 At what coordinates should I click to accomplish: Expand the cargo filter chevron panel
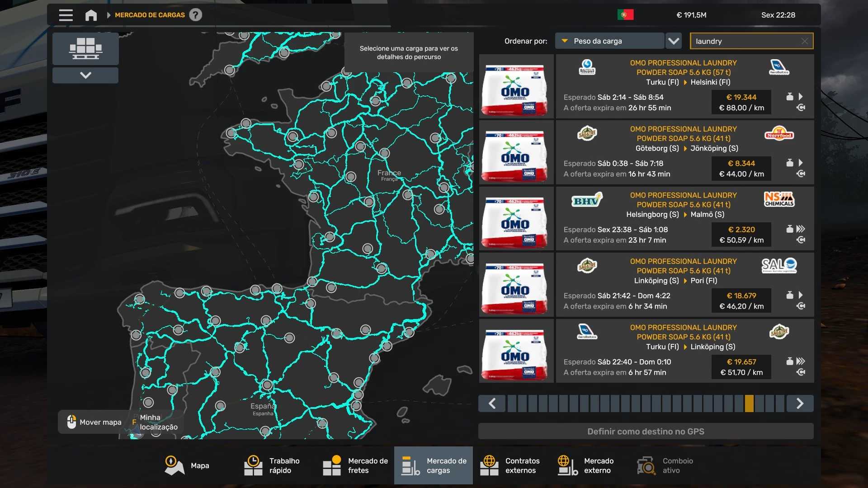click(85, 75)
